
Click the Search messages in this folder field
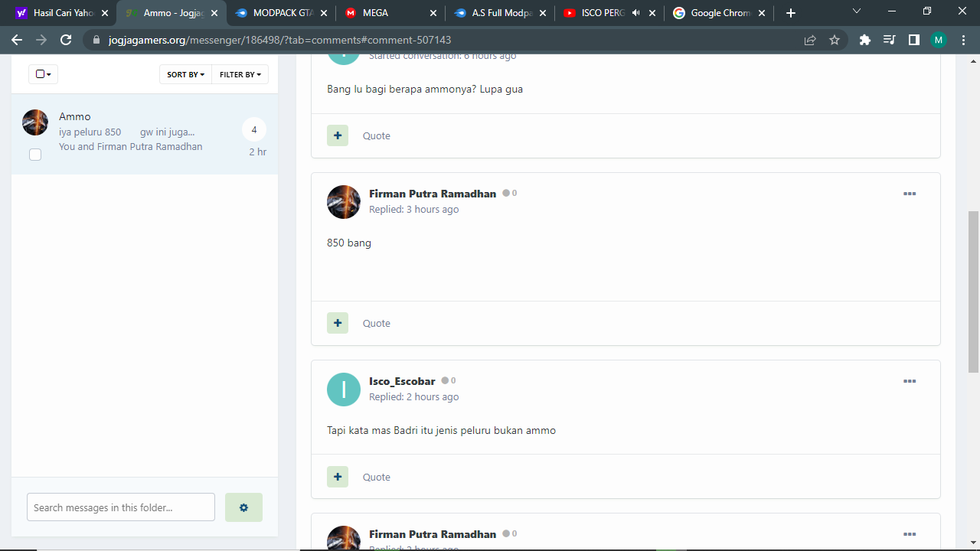coord(121,507)
